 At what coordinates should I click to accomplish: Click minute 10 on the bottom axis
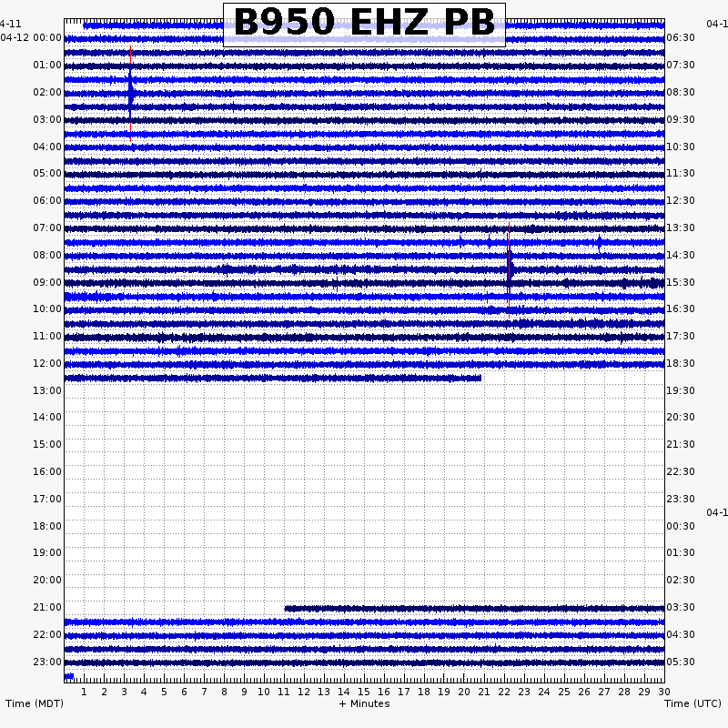264,693
